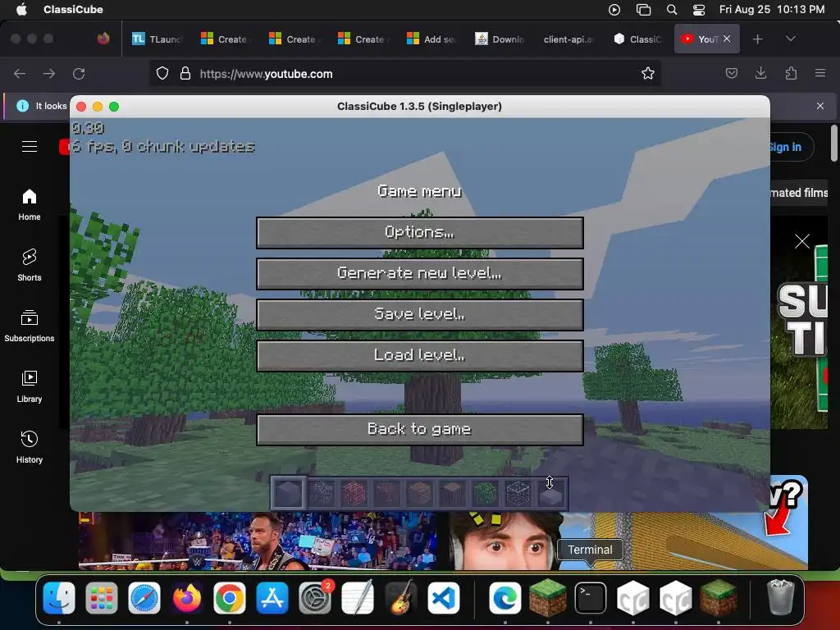Go forward in Firefox
The image size is (840, 630).
(49, 73)
